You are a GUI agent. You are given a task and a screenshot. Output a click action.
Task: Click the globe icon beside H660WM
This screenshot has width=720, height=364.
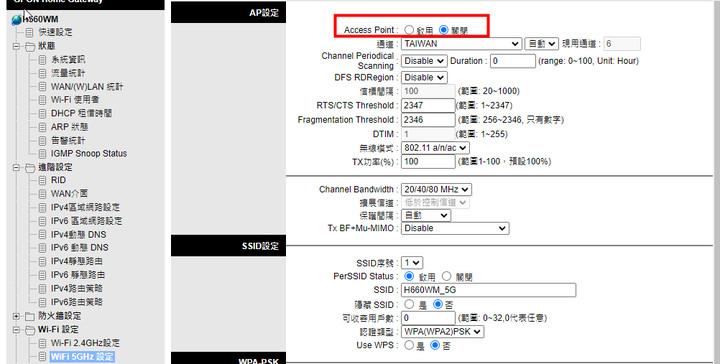point(17,19)
